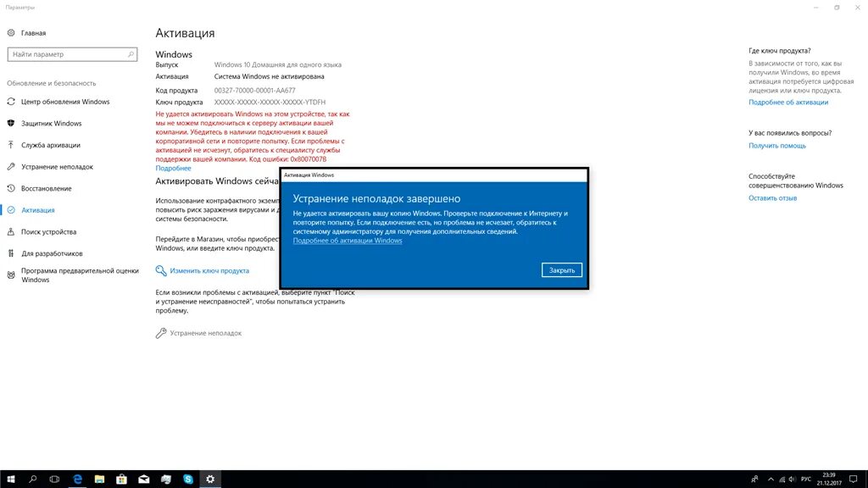Open Программа предварительной оценки Windows
This screenshot has width=868, height=488.
[80, 275]
